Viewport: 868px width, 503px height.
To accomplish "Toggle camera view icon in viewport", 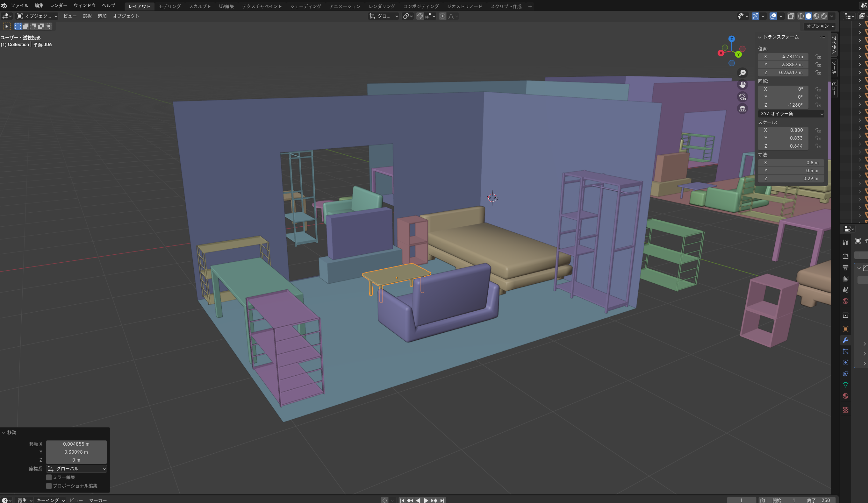I will (742, 97).
